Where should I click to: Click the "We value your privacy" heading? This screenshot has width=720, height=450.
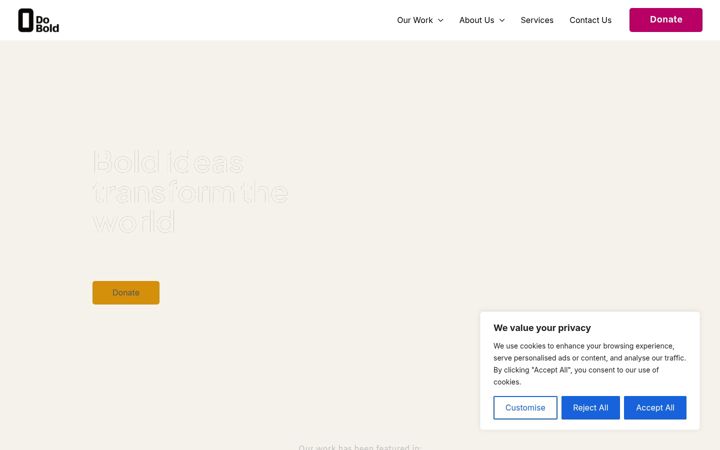click(x=542, y=328)
